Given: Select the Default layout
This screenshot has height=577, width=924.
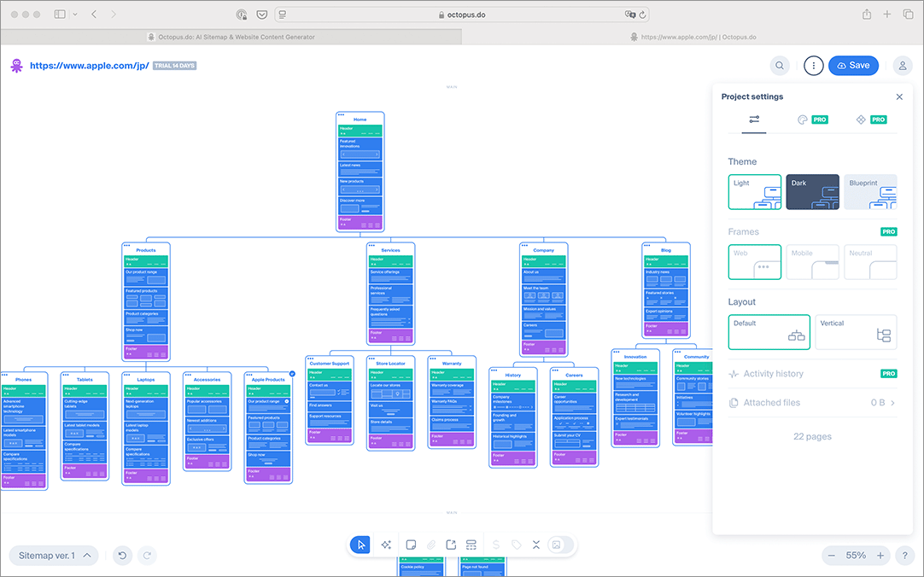Looking at the screenshot, I should pos(769,332).
